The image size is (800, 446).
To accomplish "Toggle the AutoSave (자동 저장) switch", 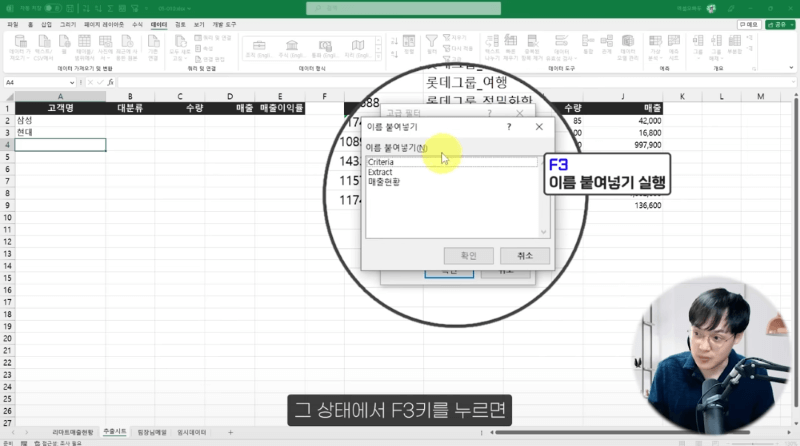I will click(x=53, y=9).
